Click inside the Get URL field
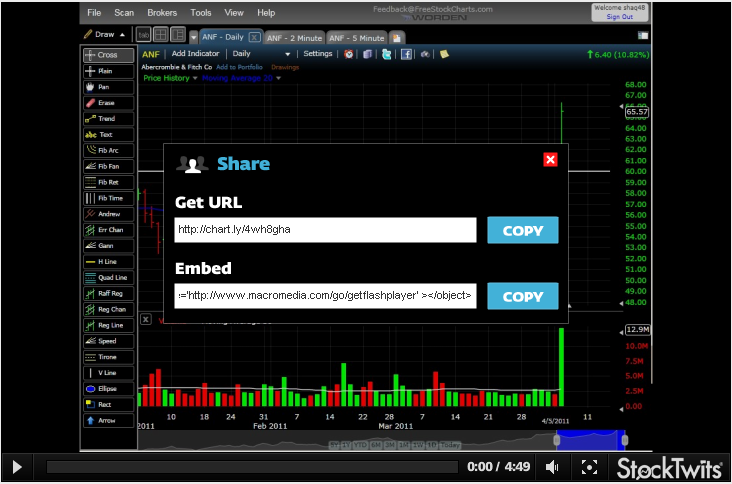This screenshot has height=484, width=732. 325,230
